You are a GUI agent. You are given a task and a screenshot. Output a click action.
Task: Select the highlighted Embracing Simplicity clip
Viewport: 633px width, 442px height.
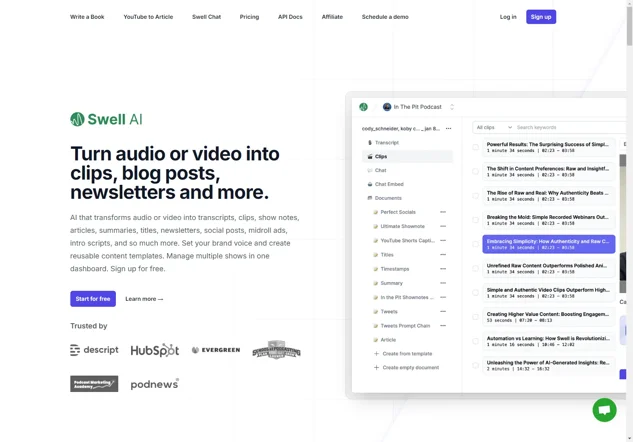(549, 244)
